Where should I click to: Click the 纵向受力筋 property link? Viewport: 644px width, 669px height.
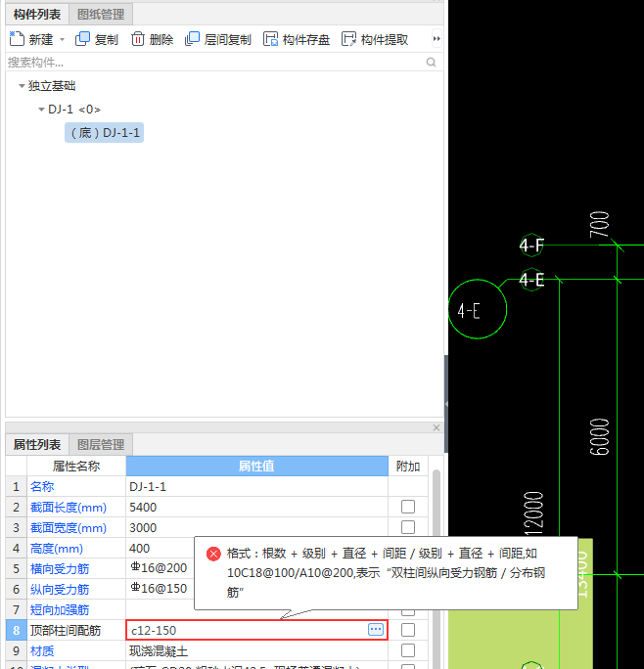pos(60,589)
